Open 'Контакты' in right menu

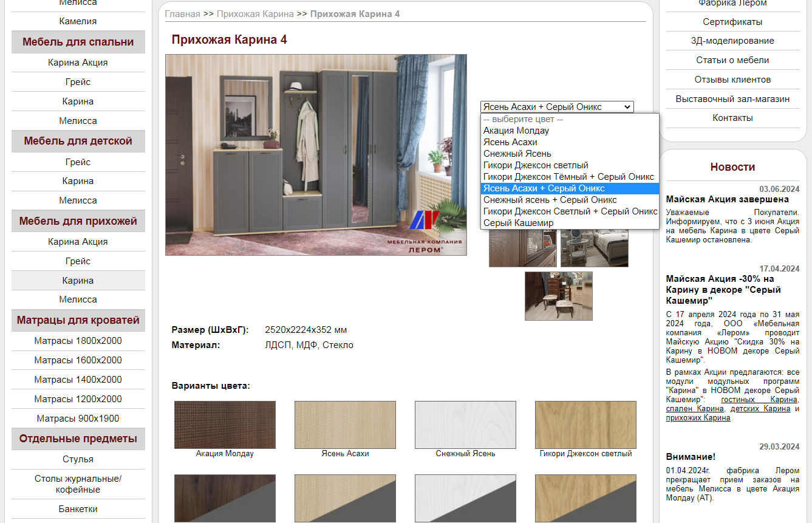[732, 118]
